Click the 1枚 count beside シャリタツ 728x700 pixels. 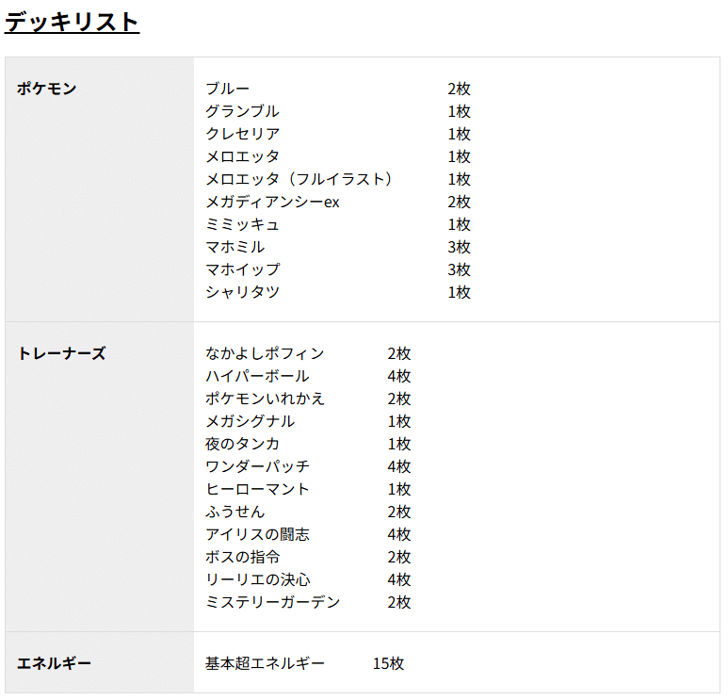click(x=460, y=292)
